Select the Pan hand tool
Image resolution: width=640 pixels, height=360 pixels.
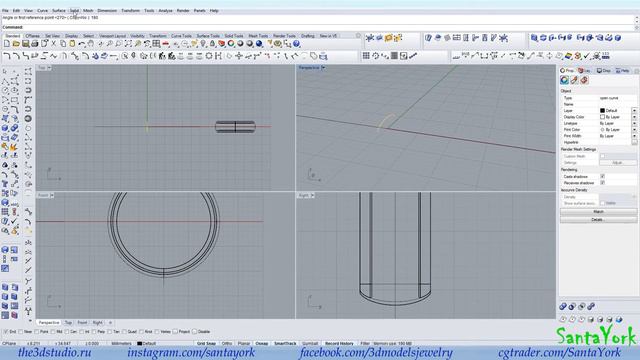(x=91, y=44)
